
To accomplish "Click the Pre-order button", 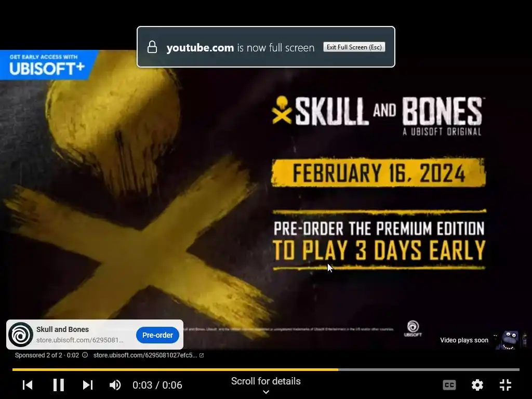I will pyautogui.click(x=157, y=335).
